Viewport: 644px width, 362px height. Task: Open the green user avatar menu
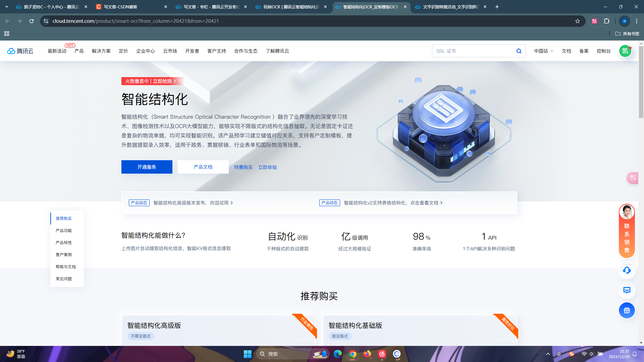click(x=625, y=51)
